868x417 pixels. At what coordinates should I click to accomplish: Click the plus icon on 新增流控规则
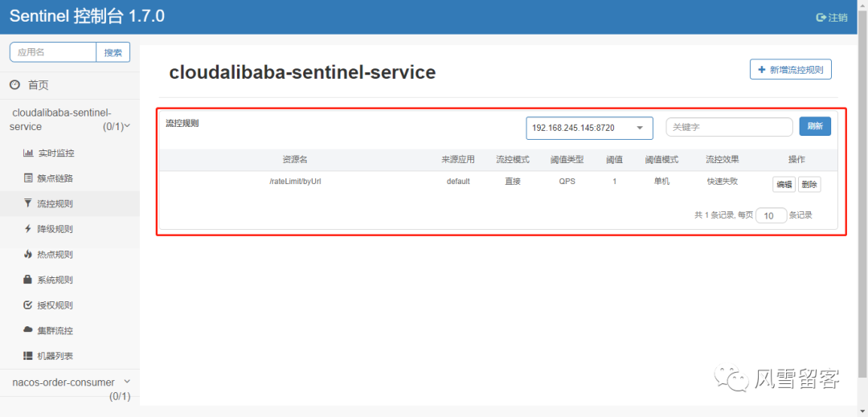point(762,70)
